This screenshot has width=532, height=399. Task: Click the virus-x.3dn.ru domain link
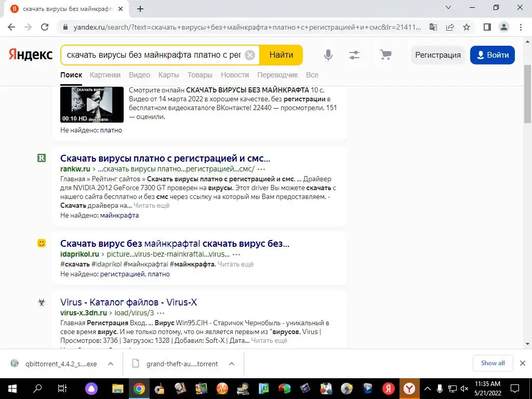coord(84,313)
